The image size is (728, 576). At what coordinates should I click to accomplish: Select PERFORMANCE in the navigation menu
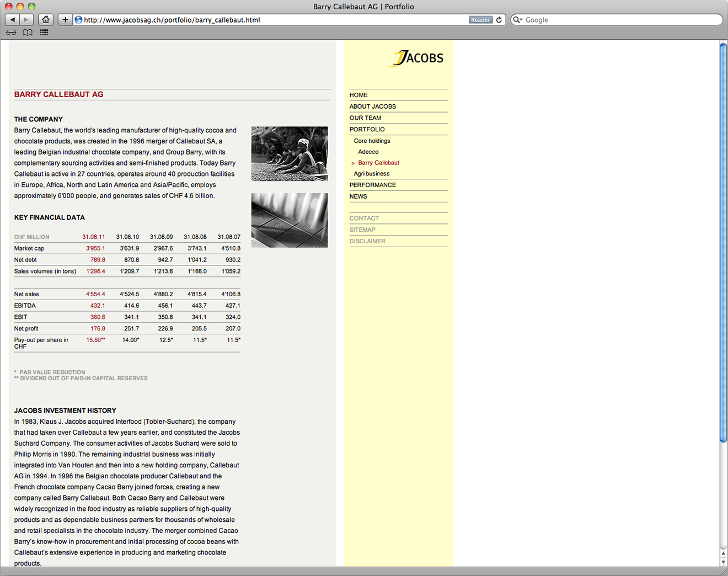[x=373, y=185]
